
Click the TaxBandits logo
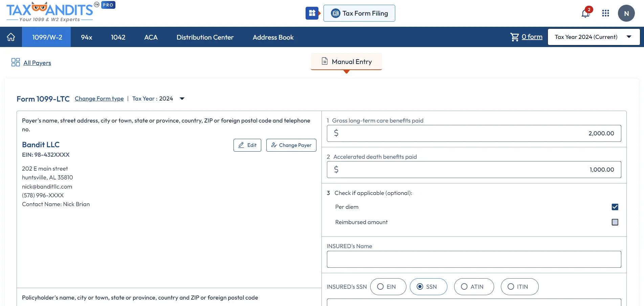[50, 11]
